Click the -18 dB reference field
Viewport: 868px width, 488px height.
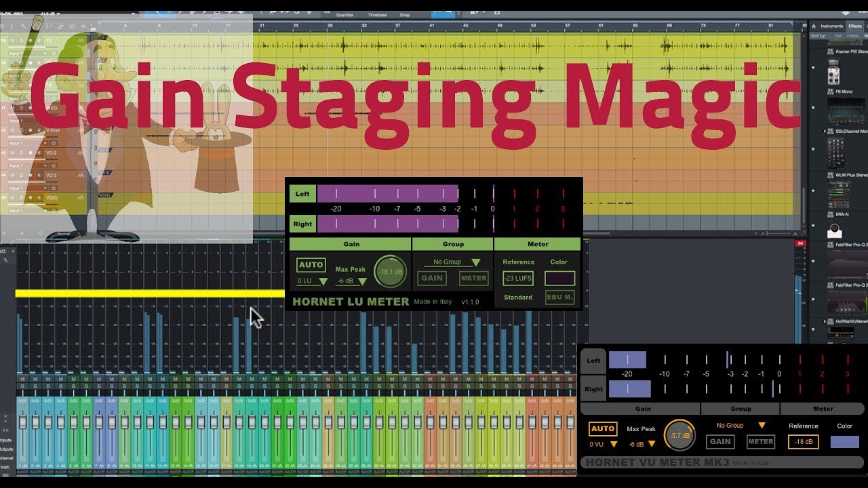(x=803, y=442)
